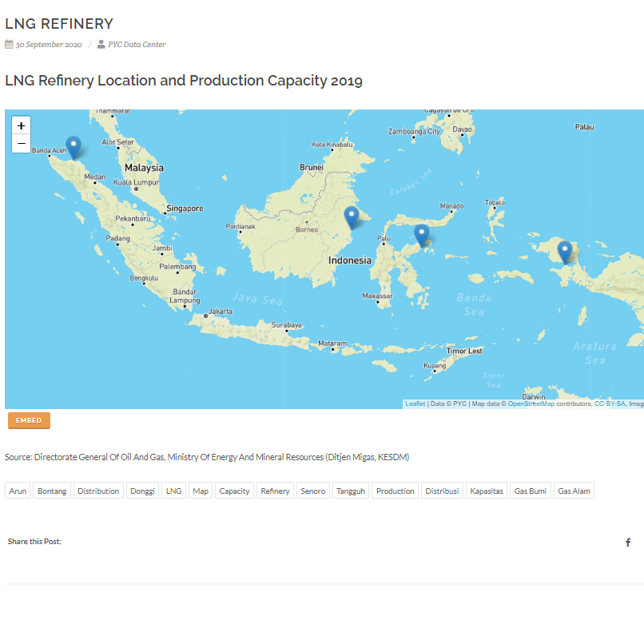Image resolution: width=644 pixels, height=644 pixels.
Task: Select the Tangguh marker in Papua
Action: 565,252
